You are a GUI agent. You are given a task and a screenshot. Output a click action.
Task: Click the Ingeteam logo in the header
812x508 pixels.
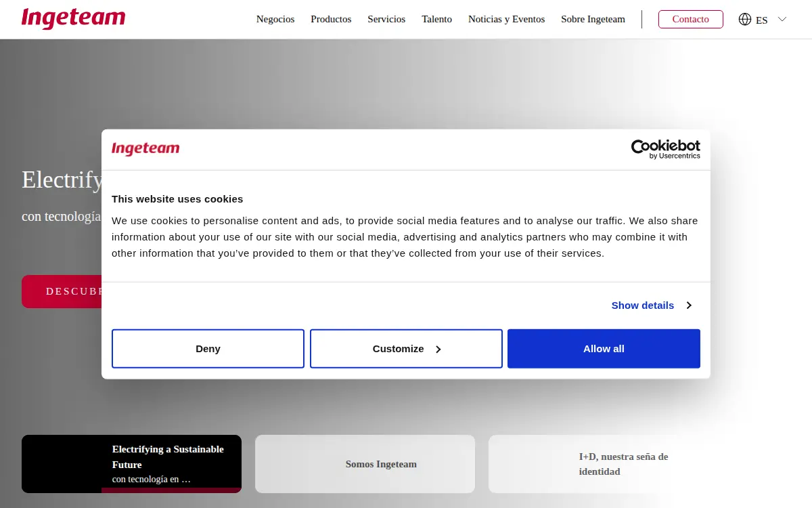(x=73, y=18)
